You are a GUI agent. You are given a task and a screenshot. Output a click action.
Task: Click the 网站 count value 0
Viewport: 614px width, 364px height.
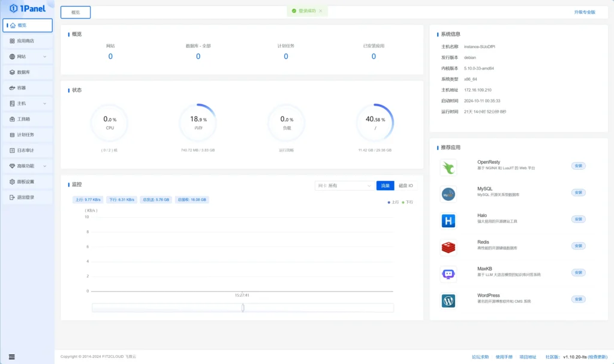coord(110,56)
